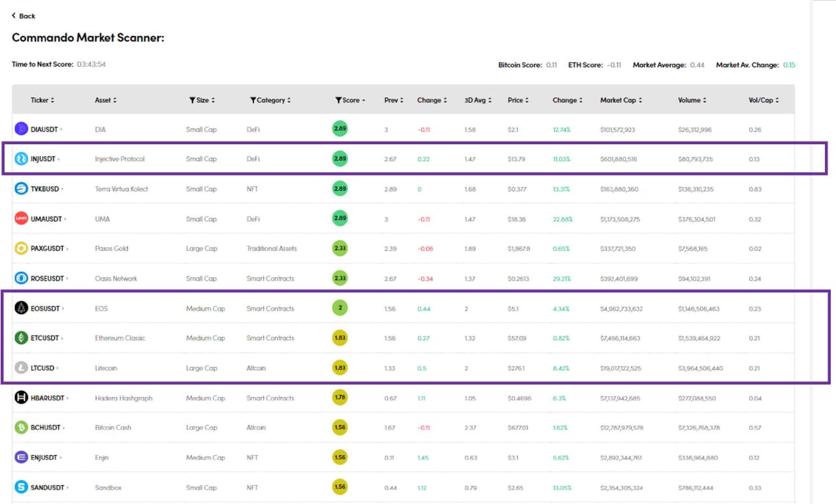Screen dimensions: 836x504
Task: Click the PAXGUSDT gold coin icon
Action: coord(22,249)
